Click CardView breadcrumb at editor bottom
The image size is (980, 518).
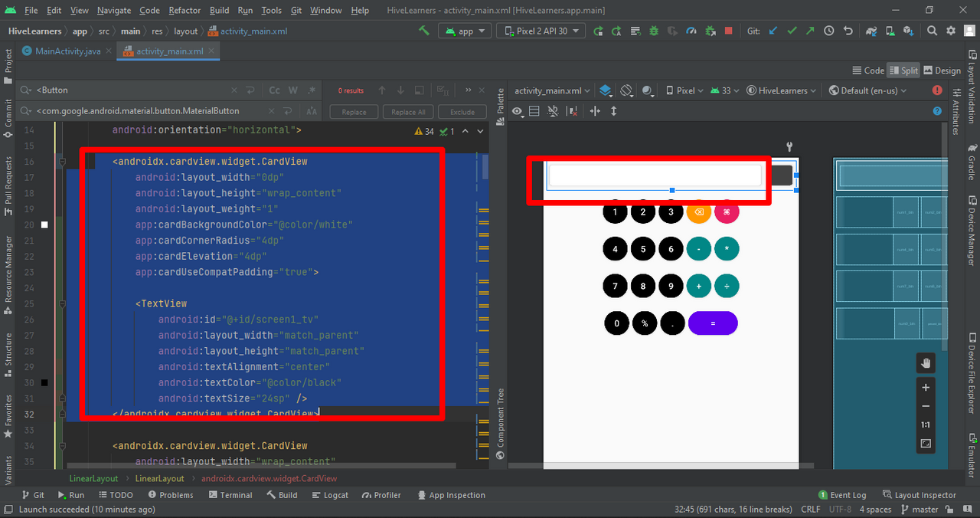[269, 478]
